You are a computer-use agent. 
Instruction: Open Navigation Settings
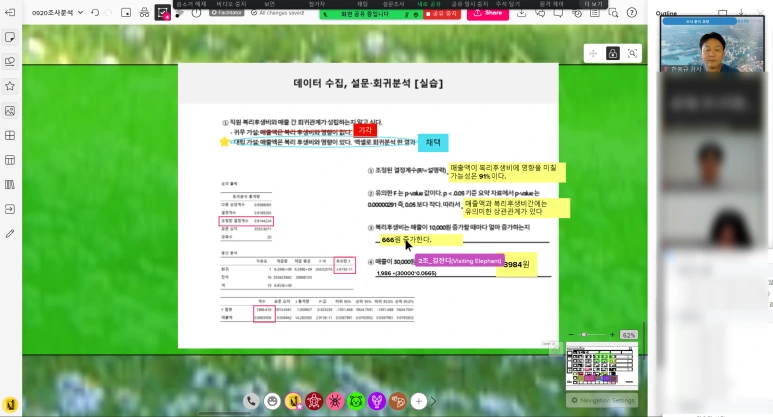(x=602, y=400)
